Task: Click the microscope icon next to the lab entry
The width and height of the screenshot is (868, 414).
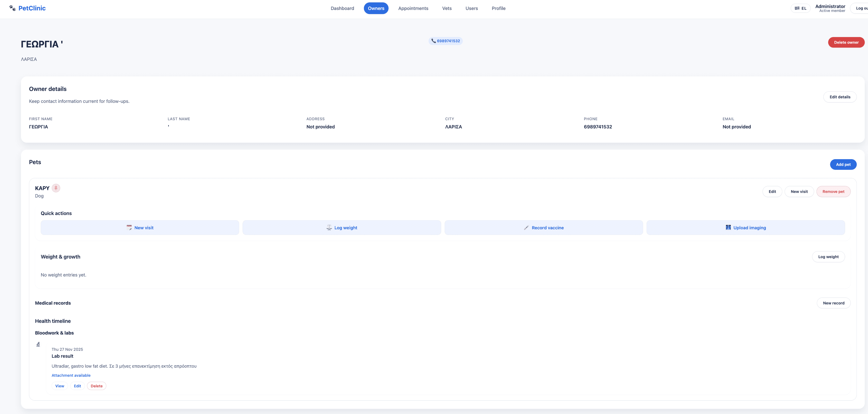Action: pos(38,344)
